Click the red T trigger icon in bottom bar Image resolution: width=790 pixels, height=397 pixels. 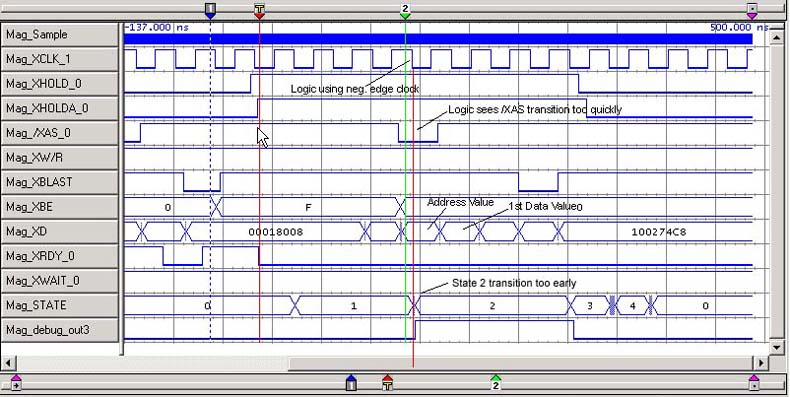click(x=387, y=383)
